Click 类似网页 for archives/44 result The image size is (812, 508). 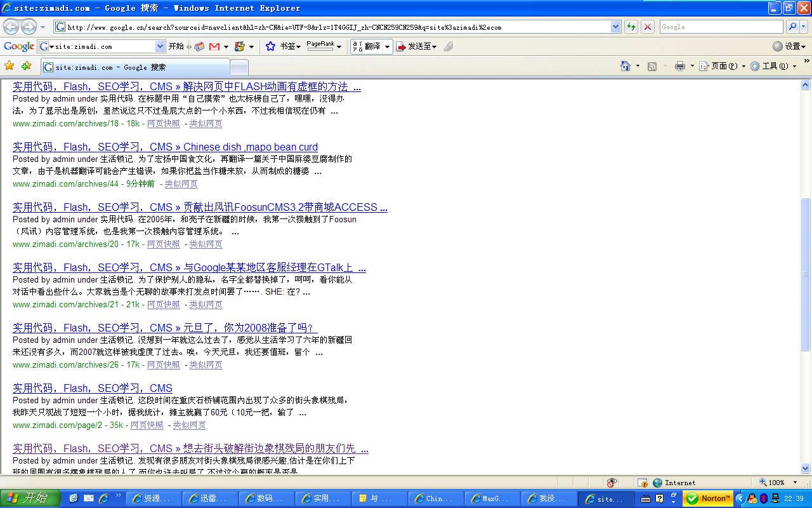point(181,184)
